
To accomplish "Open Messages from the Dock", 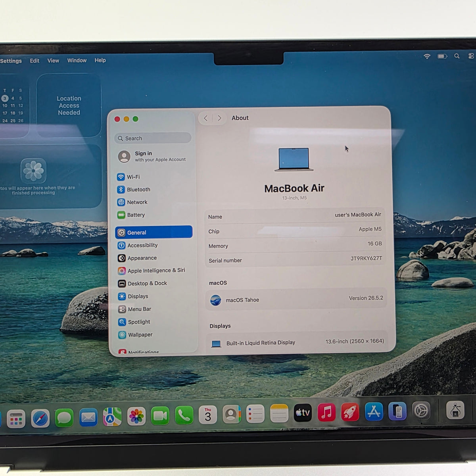I will click(x=64, y=418).
